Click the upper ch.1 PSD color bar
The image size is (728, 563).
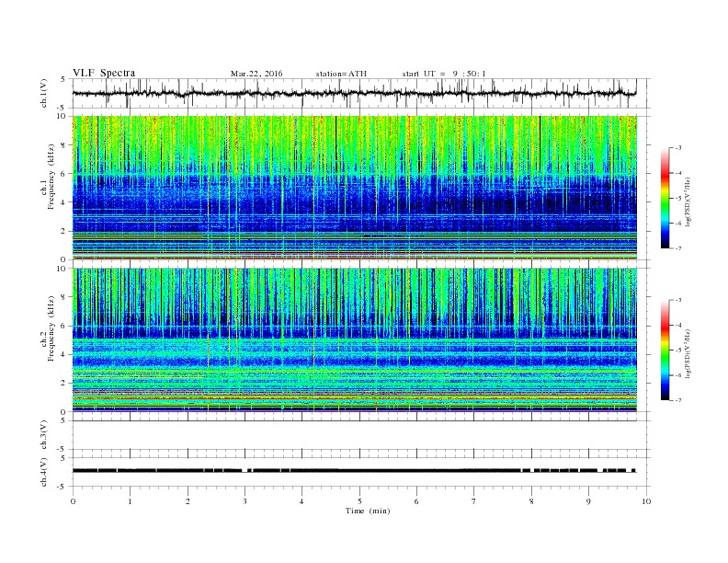coord(665,198)
